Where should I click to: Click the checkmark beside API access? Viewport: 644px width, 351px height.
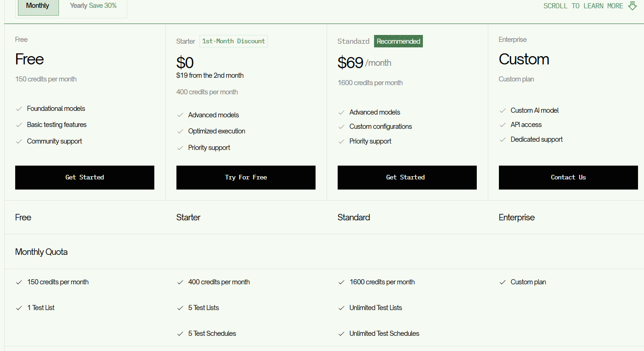502,124
